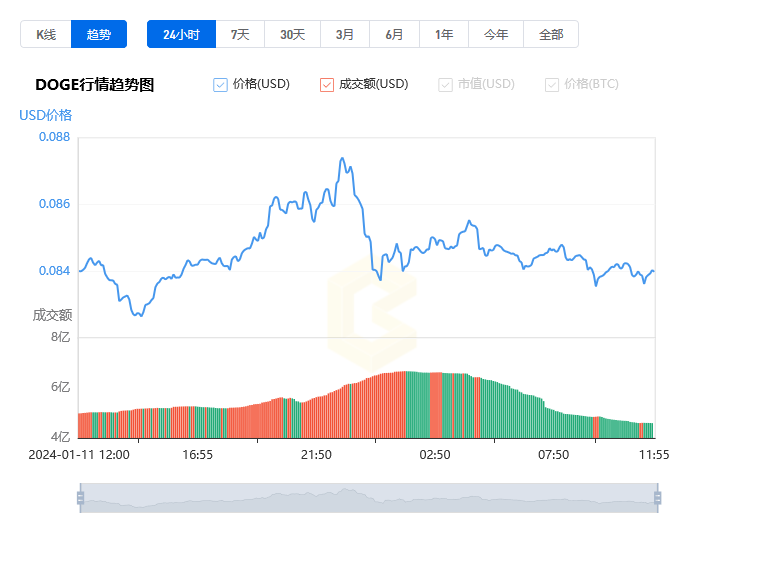Select the 趋势 trend view tab
Image resolution: width=780 pixels, height=563 pixels.
pyautogui.click(x=99, y=34)
